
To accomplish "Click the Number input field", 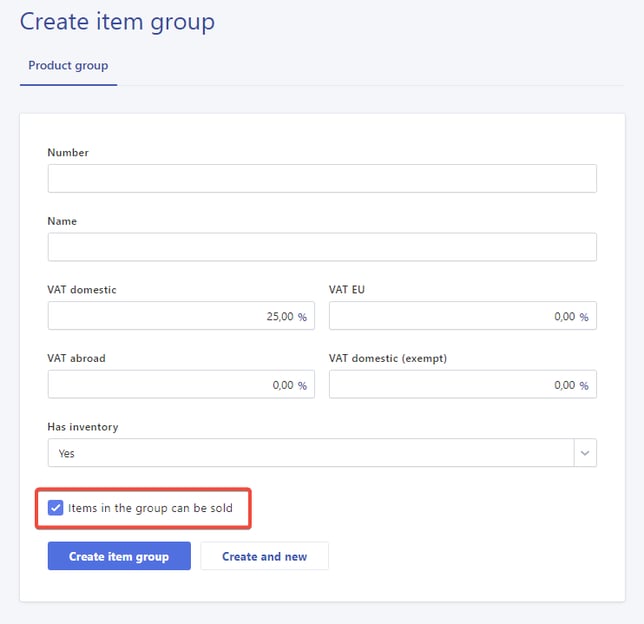I will [321, 179].
